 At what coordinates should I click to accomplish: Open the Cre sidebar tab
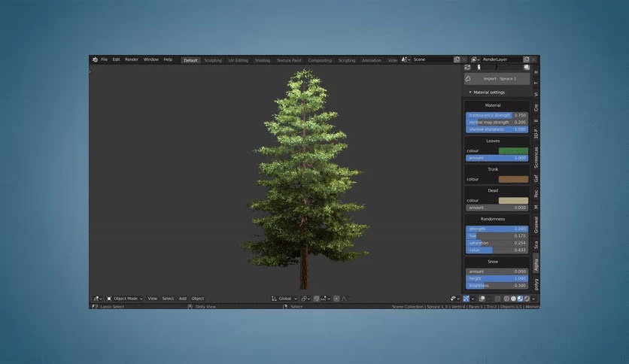[536, 108]
